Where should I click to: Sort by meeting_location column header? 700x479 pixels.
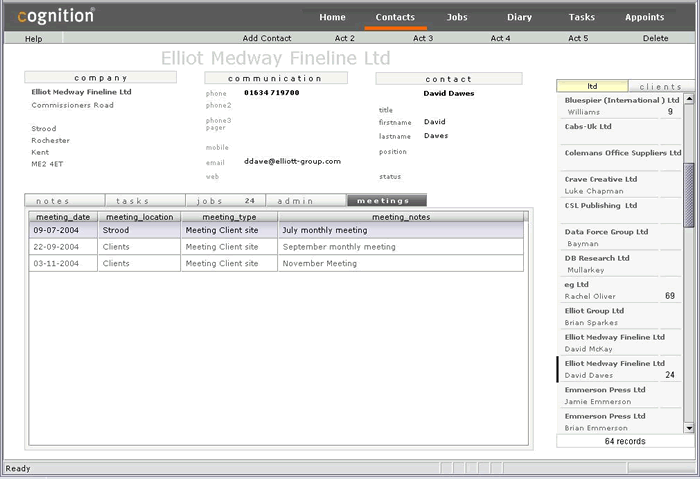[139, 217]
